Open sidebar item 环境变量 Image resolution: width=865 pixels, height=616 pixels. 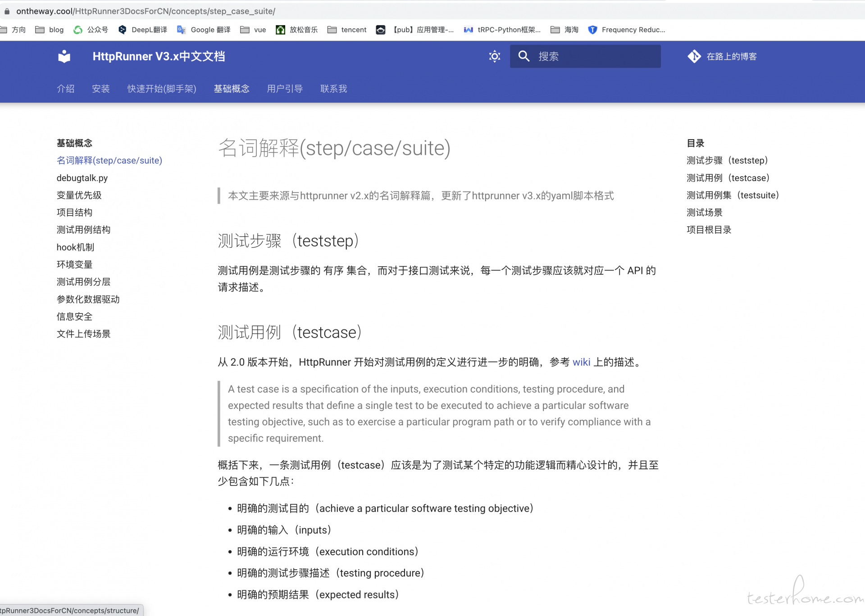coord(75,264)
